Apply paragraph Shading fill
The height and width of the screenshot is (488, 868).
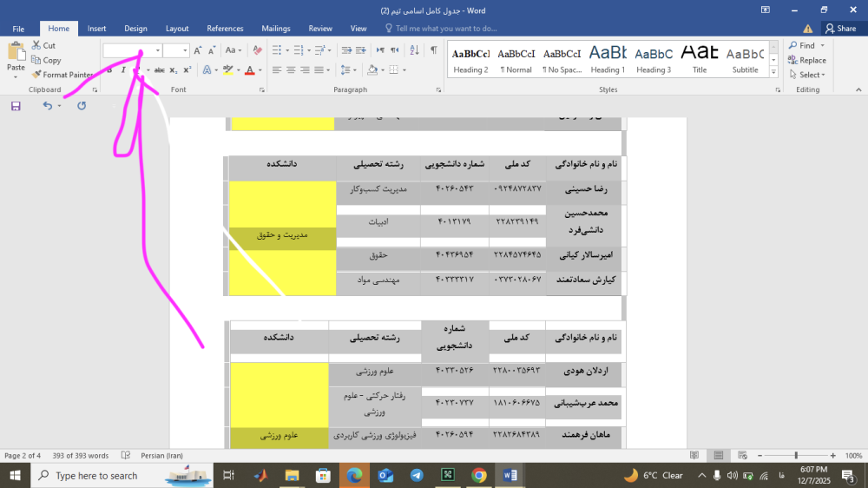[x=372, y=69]
